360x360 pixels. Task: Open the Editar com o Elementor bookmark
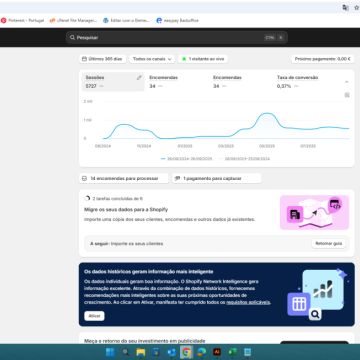[126, 21]
